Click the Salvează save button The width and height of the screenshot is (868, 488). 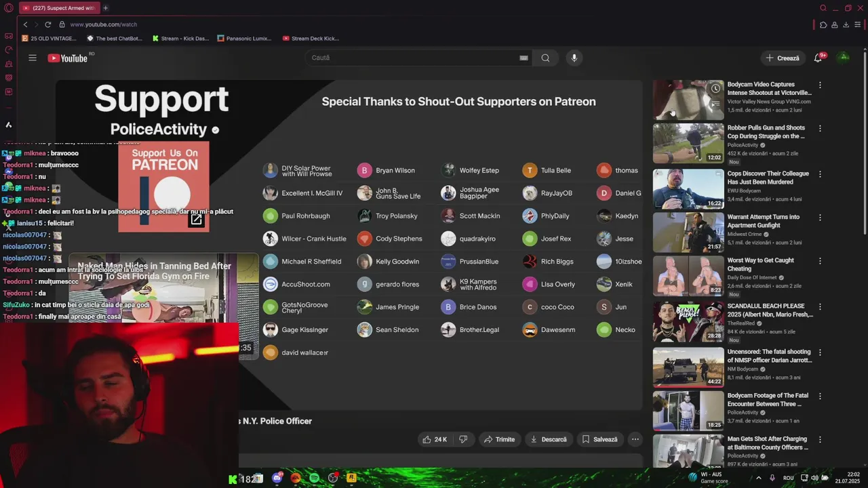(600, 439)
